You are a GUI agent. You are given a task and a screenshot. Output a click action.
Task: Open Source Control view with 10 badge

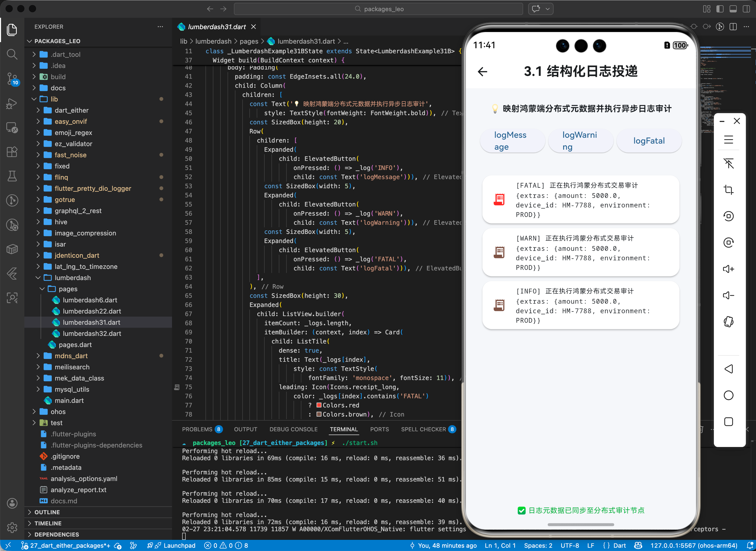click(12, 79)
